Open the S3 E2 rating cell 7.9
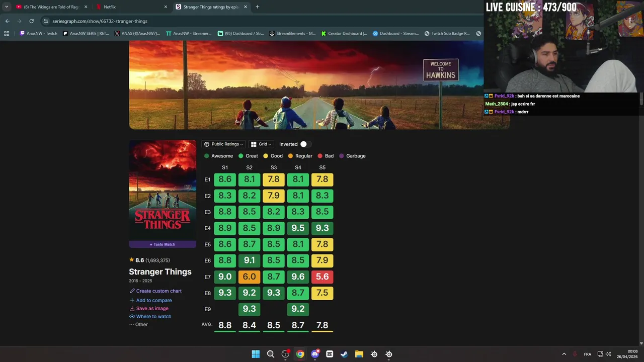644x362 pixels. [274, 196]
